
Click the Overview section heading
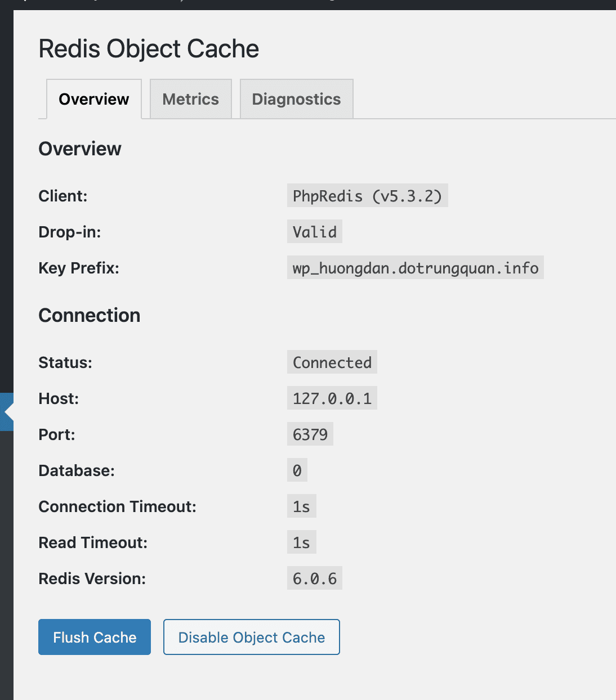tap(79, 149)
